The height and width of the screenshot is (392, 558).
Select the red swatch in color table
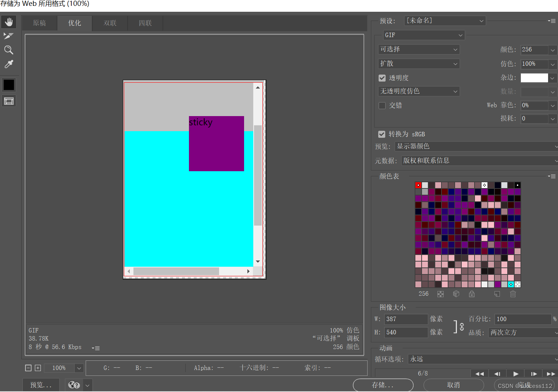point(418,185)
